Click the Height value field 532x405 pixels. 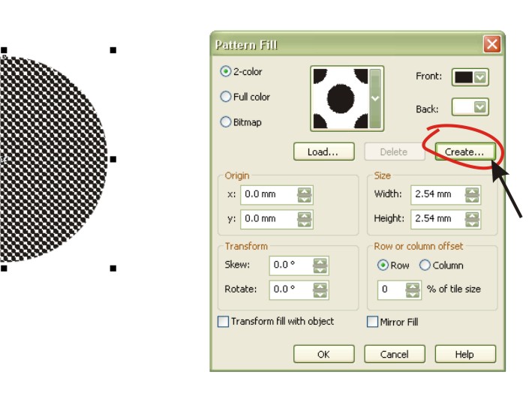click(436, 219)
